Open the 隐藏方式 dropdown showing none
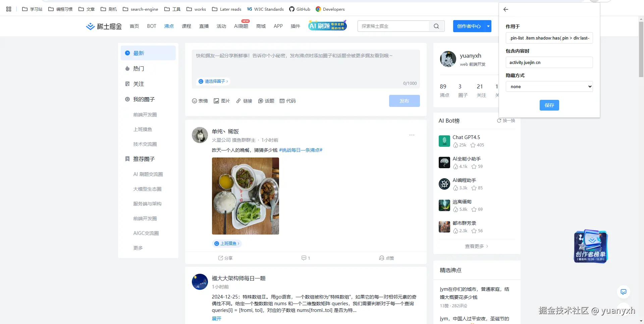644x324 pixels. coord(549,86)
